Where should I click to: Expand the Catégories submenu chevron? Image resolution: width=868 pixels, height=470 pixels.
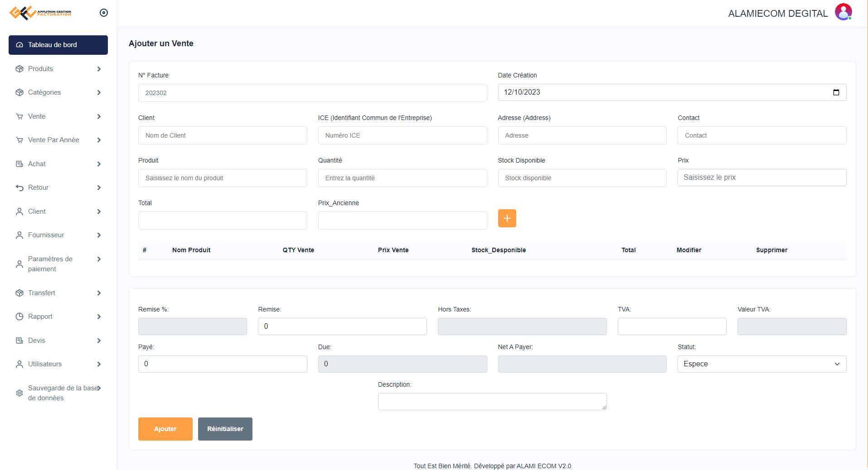pos(99,92)
